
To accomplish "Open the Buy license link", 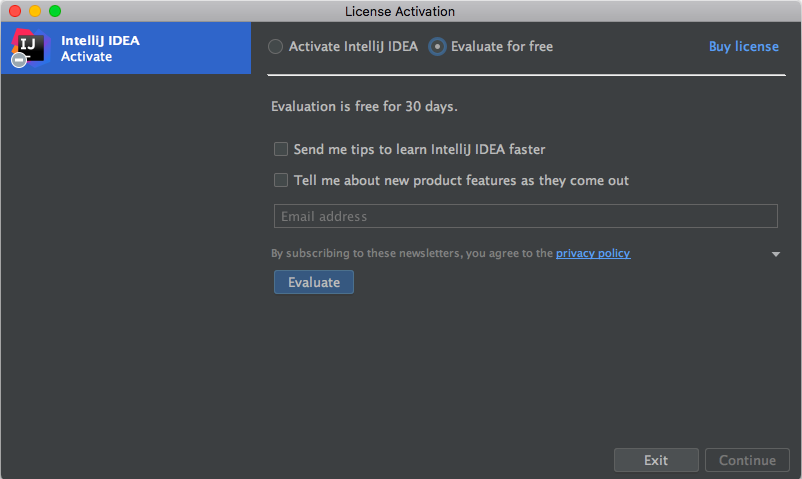I will pyautogui.click(x=743, y=47).
